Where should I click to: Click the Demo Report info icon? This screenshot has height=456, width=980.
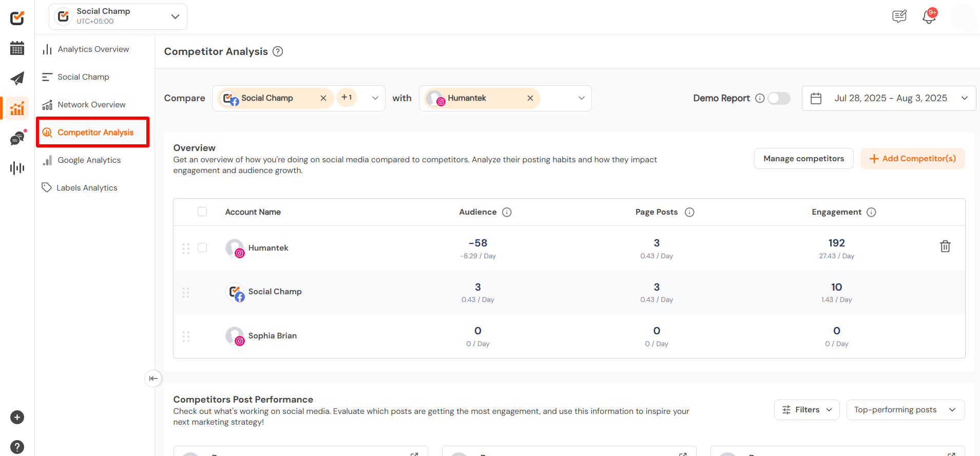pos(760,98)
